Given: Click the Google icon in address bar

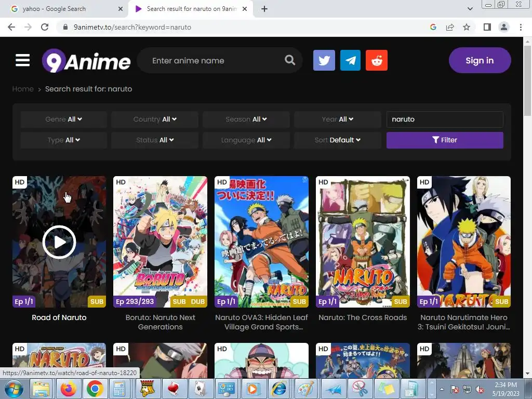Looking at the screenshot, I should click(x=433, y=27).
